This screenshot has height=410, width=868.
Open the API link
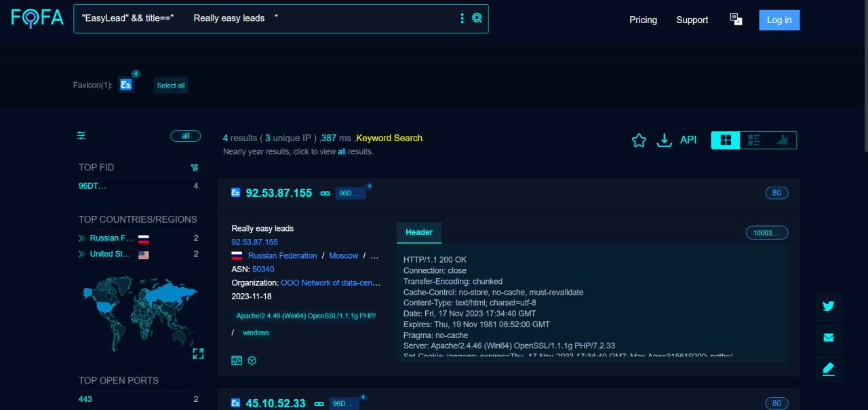coord(688,140)
